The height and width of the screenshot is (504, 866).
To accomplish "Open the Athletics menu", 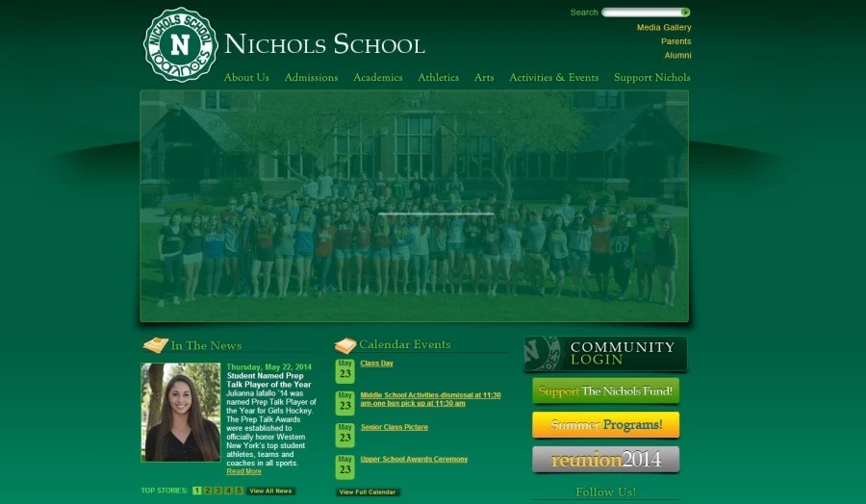I will tap(438, 77).
